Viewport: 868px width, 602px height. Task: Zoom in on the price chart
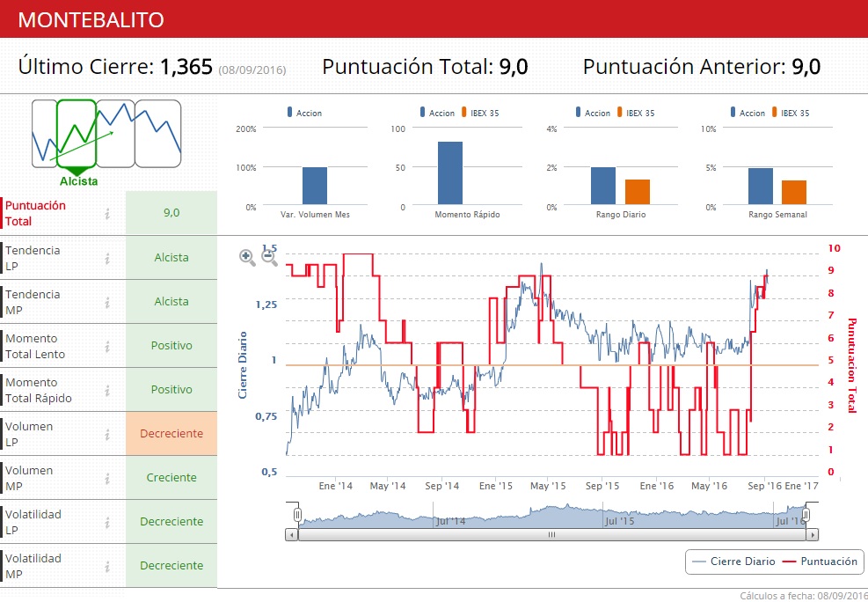[247, 258]
